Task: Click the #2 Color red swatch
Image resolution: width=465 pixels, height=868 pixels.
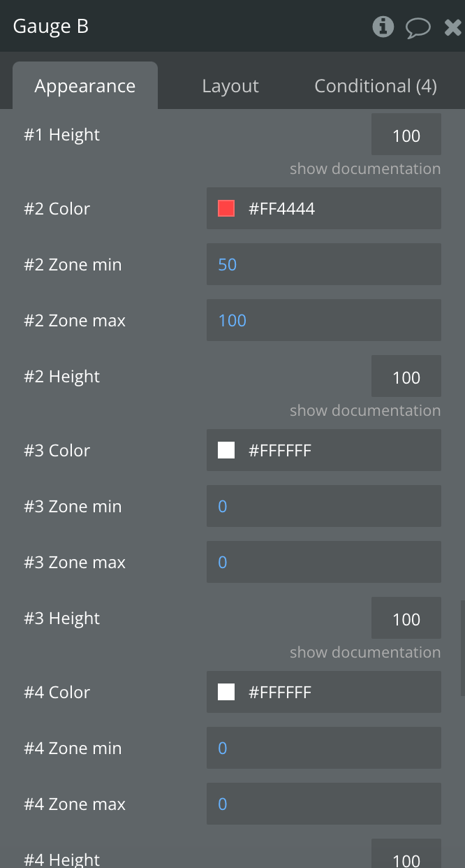Action: (x=226, y=208)
